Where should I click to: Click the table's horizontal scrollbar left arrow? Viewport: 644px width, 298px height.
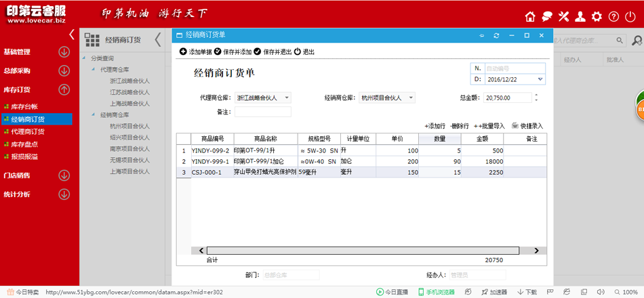pyautogui.click(x=201, y=251)
